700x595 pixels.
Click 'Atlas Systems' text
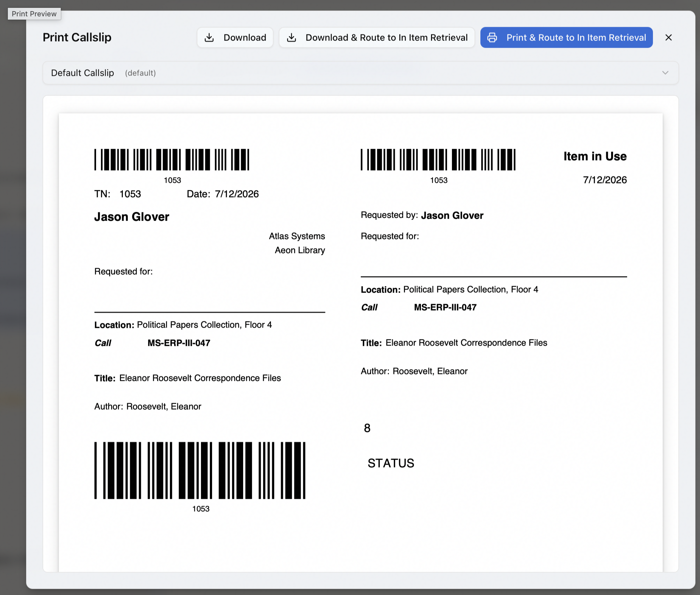(297, 236)
